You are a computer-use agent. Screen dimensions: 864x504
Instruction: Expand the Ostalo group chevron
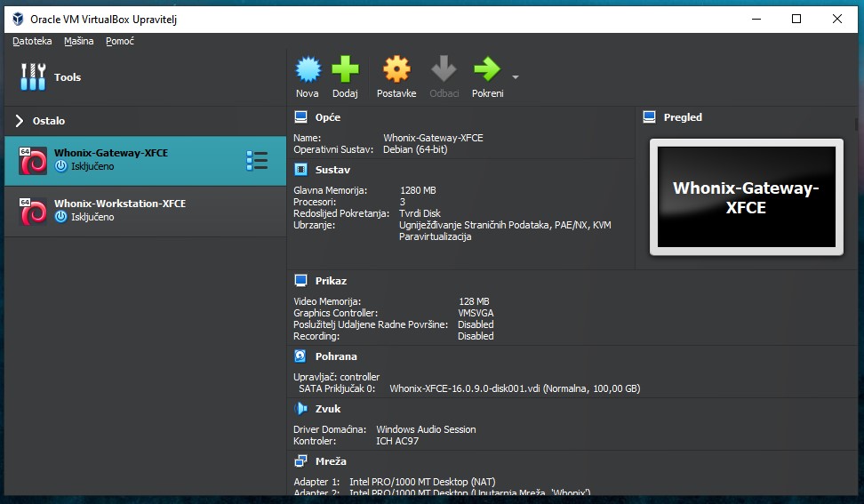[20, 121]
